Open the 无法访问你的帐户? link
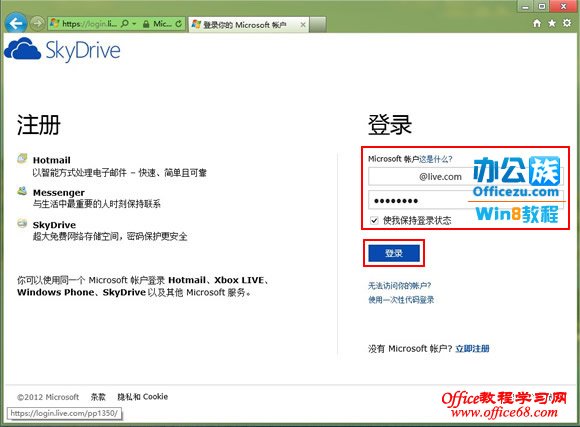This screenshot has height=427, width=580. pos(399,286)
